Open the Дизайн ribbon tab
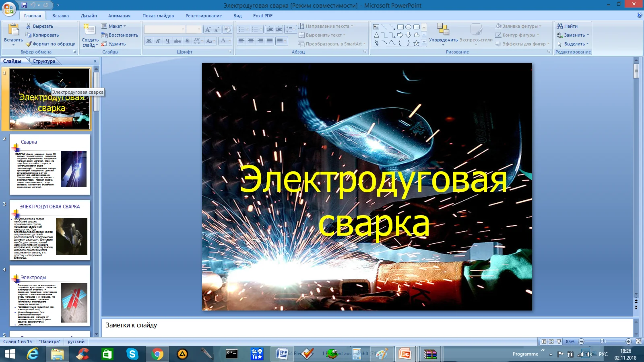 click(x=89, y=16)
